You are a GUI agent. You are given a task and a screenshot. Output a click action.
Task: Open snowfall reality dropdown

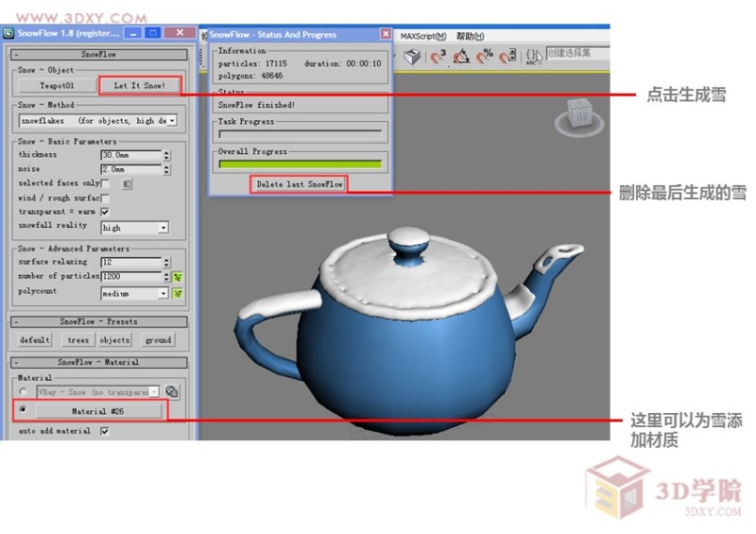(x=134, y=228)
